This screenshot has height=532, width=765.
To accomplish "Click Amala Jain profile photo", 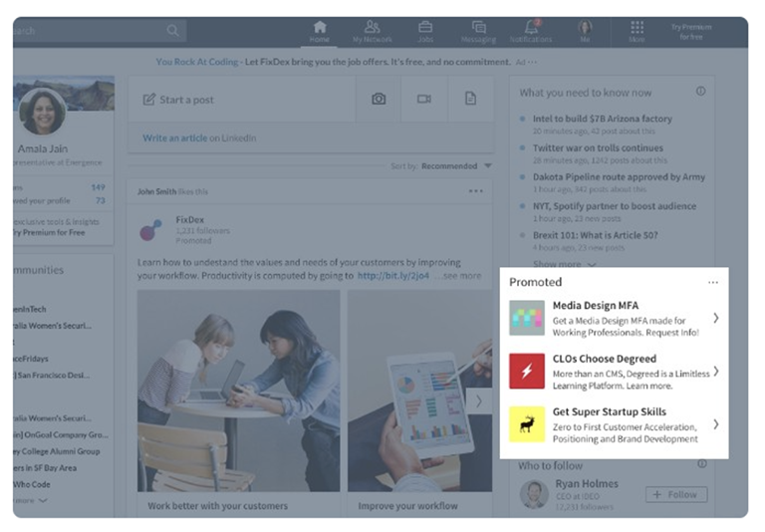I will [x=43, y=112].
